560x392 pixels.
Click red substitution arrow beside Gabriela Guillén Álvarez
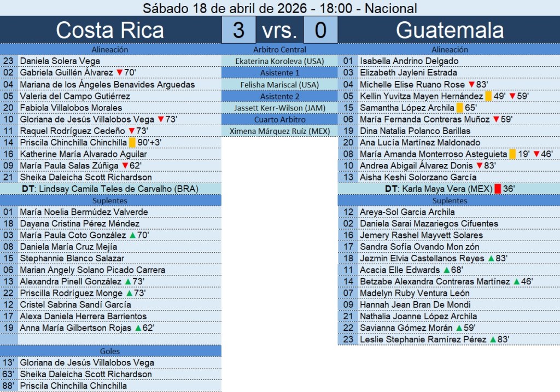pos(119,73)
